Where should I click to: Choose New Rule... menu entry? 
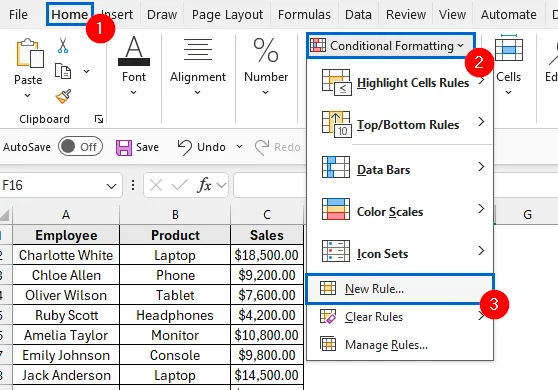pos(400,289)
